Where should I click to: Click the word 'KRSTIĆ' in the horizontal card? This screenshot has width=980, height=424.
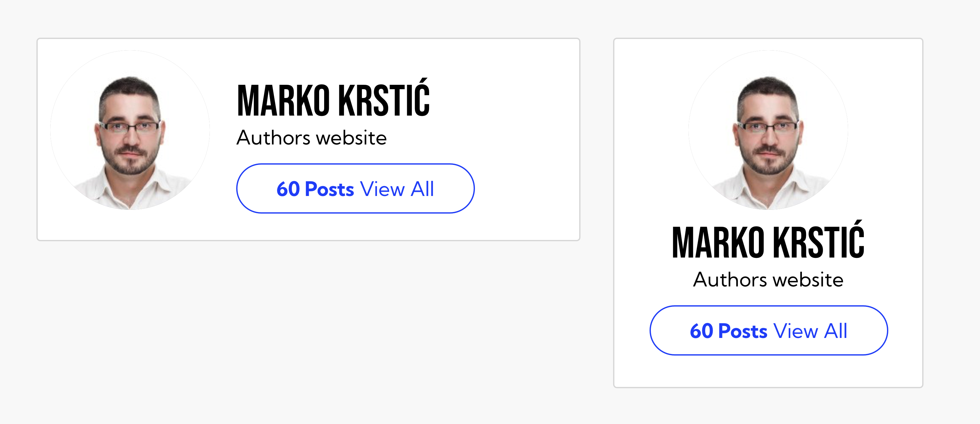tap(384, 97)
